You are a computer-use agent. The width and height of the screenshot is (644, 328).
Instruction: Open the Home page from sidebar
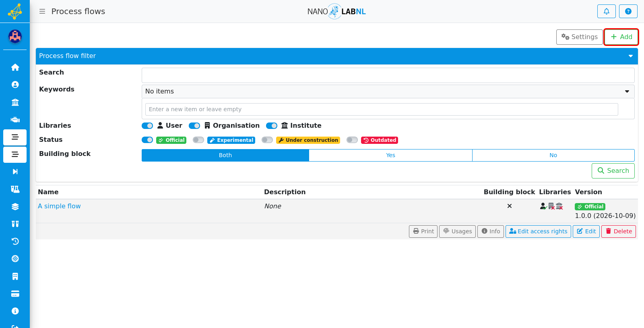click(x=15, y=67)
